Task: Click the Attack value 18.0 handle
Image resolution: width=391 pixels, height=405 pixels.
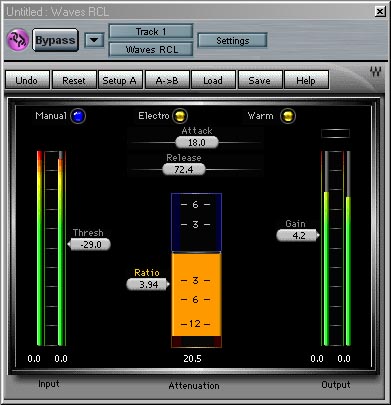Action: click(197, 143)
